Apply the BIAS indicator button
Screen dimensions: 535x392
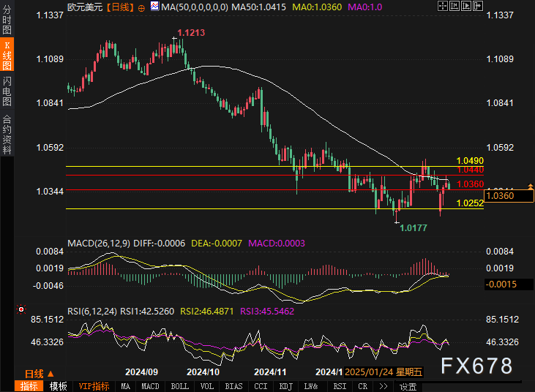click(x=233, y=386)
